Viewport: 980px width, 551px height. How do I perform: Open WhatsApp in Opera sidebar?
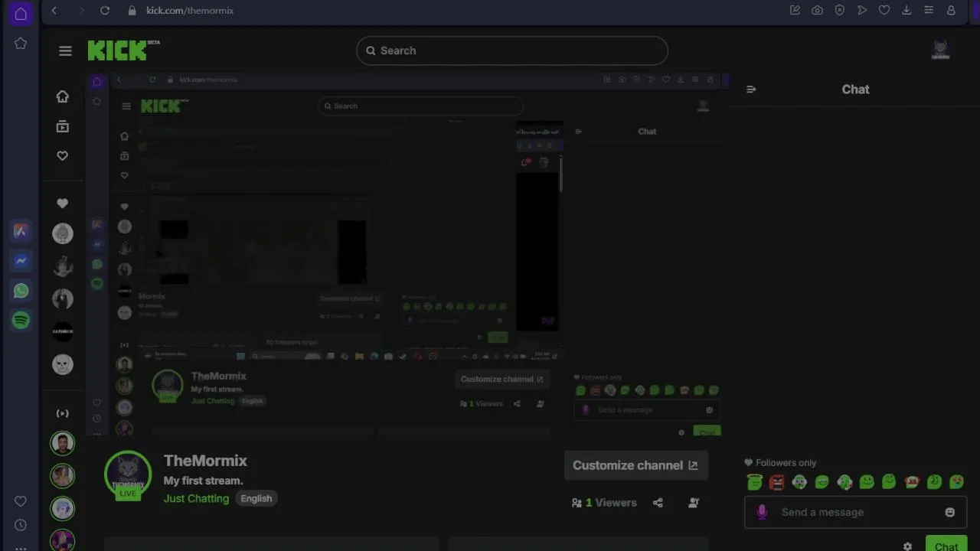[21, 291]
